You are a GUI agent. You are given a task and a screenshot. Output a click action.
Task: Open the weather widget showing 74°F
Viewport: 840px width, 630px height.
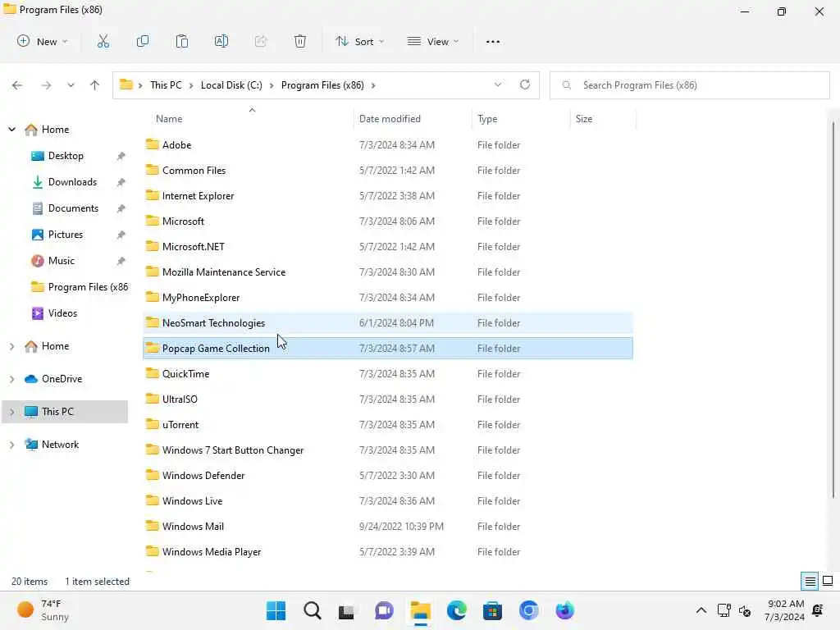pos(43,610)
